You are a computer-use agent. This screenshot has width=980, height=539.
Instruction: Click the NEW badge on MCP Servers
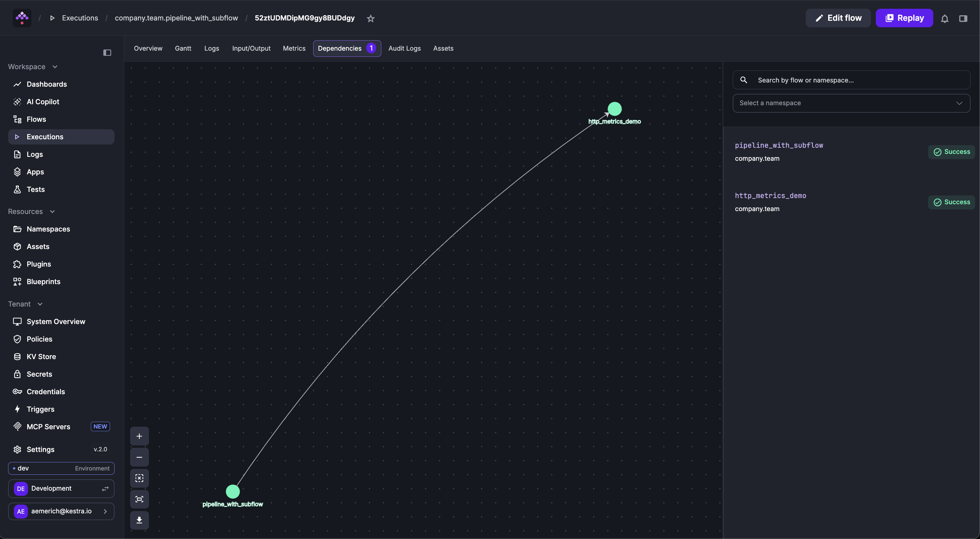[100, 426]
